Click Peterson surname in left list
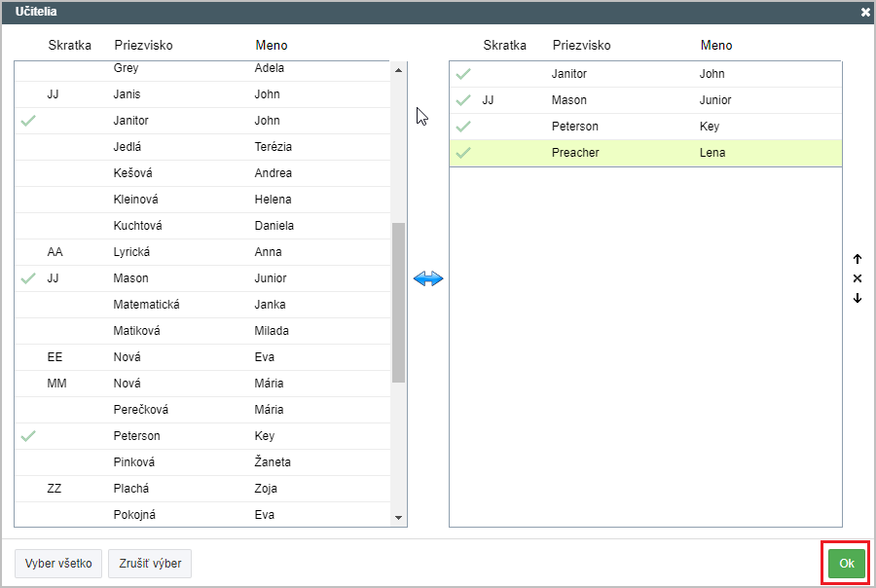Viewport: 876px width, 588px height. (137, 436)
